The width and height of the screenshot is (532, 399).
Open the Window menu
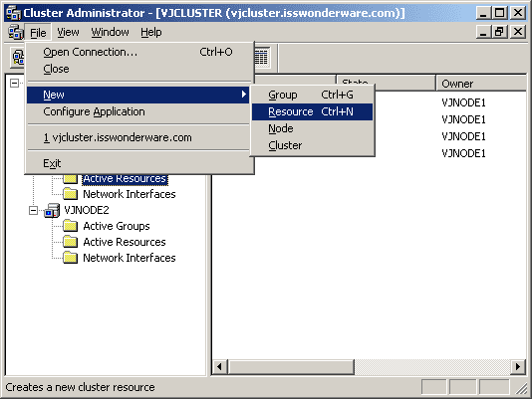pos(110,33)
